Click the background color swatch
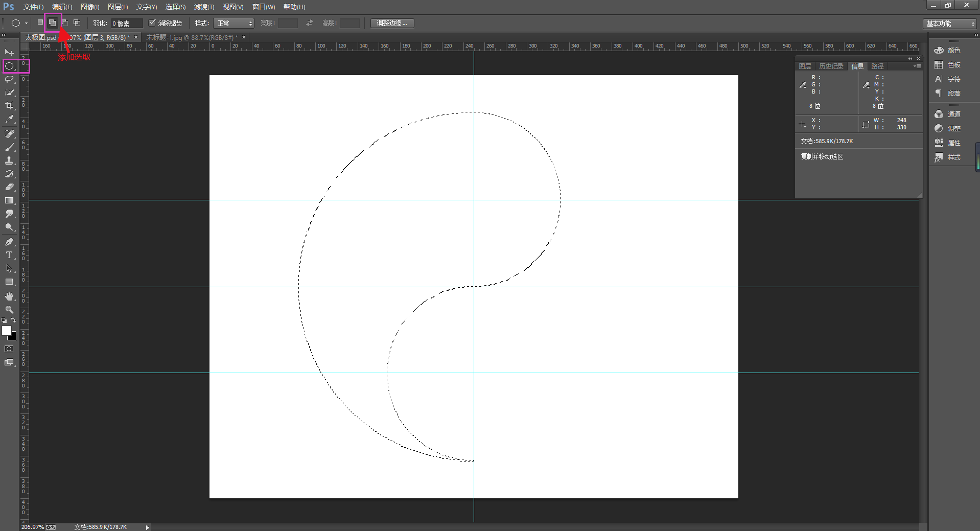 [x=13, y=337]
